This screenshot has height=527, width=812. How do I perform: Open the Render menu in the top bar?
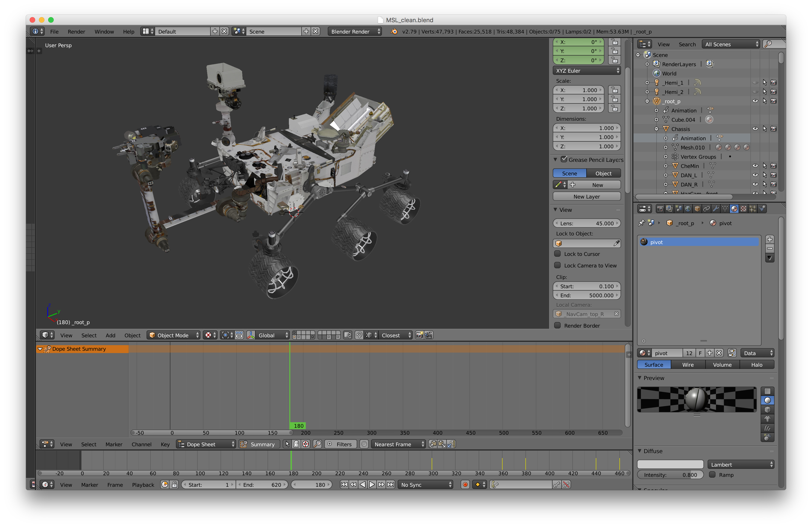tap(76, 31)
